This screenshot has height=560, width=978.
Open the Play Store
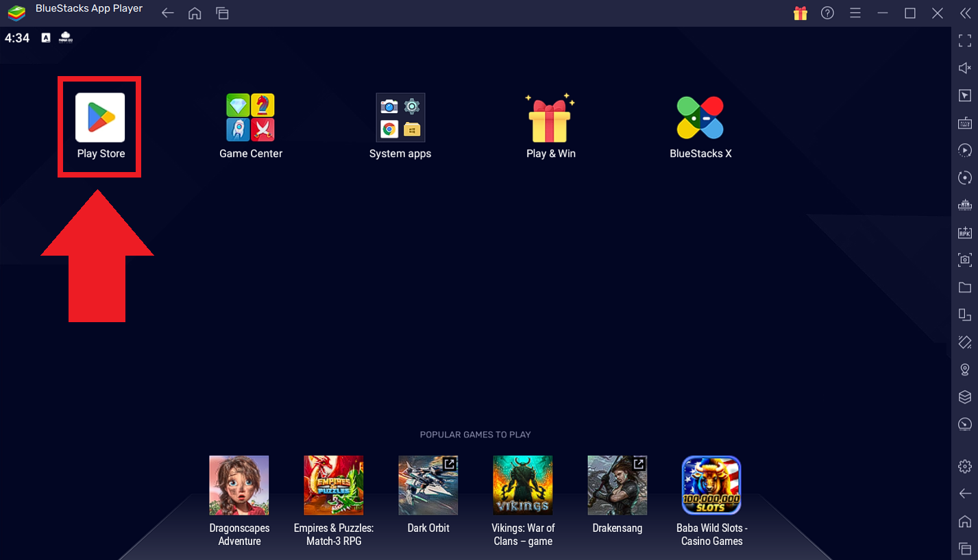[x=99, y=117]
